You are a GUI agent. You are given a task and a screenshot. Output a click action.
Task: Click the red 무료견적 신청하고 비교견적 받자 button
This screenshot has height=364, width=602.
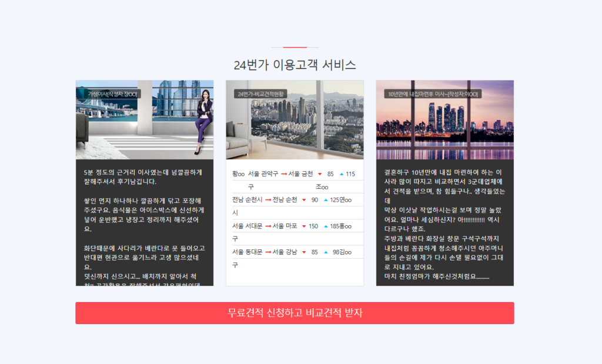coord(295,313)
